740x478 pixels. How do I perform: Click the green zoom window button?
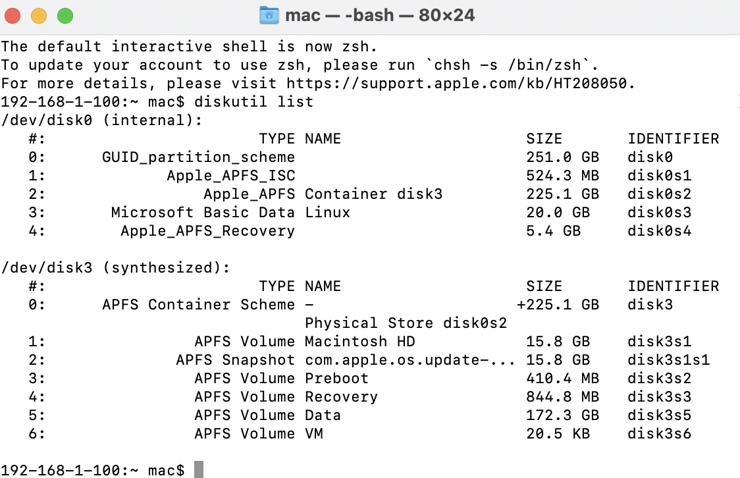click(x=65, y=16)
